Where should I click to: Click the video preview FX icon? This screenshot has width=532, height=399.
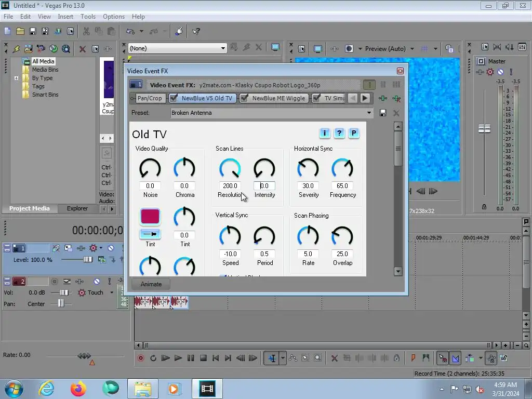pos(335,48)
